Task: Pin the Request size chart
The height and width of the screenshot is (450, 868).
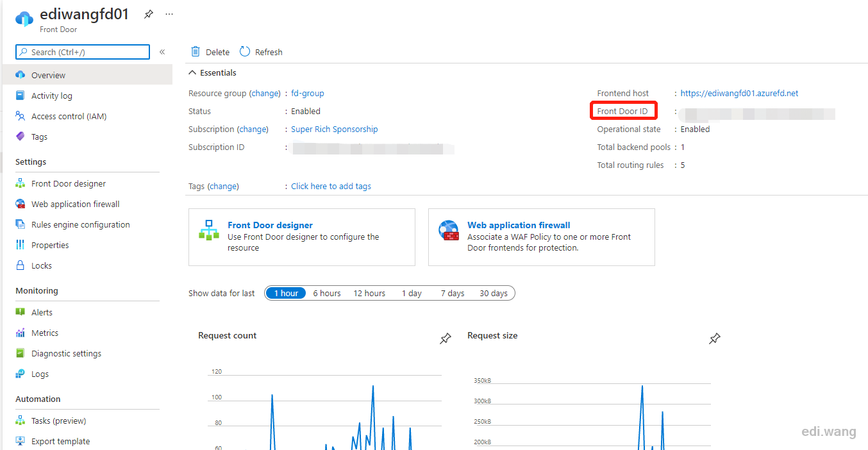Action: point(715,338)
